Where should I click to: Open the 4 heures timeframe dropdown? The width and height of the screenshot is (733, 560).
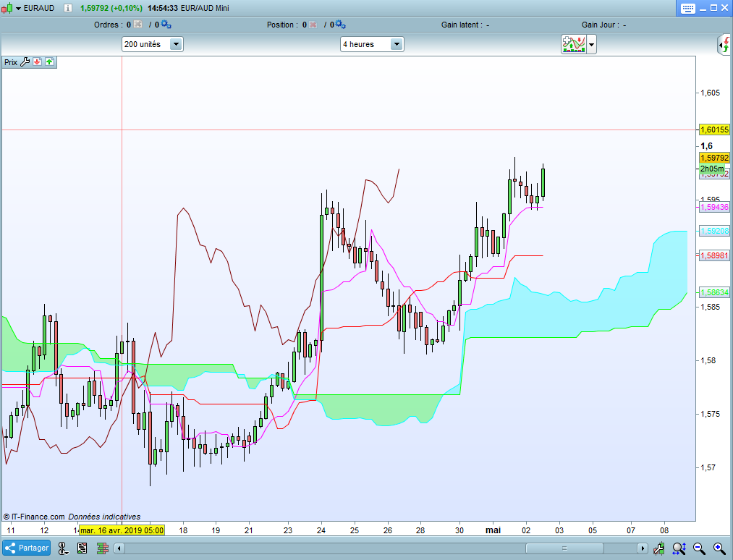[x=372, y=44]
